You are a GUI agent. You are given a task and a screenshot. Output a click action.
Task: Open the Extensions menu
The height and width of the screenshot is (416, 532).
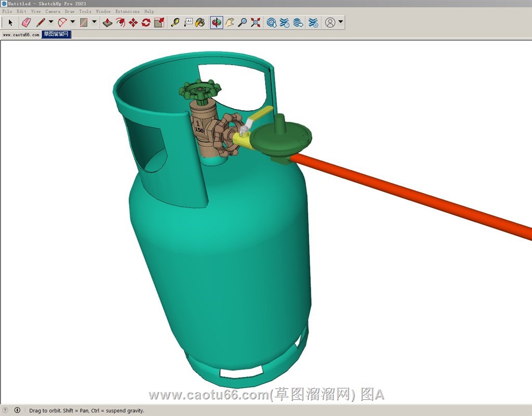tap(127, 11)
